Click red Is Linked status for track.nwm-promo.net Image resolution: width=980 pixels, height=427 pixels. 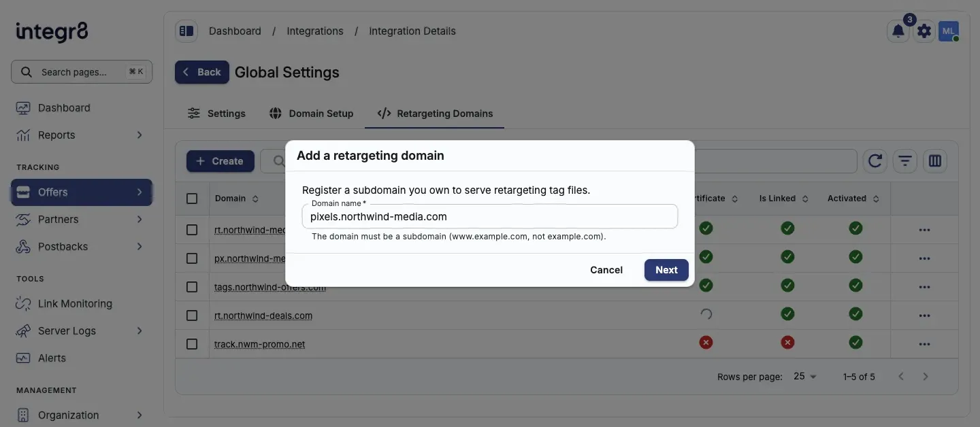[787, 343]
